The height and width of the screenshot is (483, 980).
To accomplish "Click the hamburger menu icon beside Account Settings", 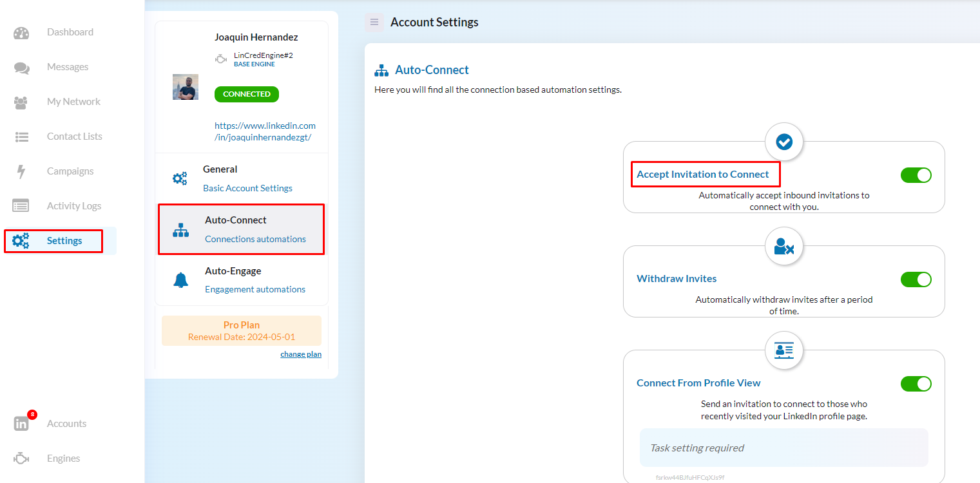I will [374, 22].
